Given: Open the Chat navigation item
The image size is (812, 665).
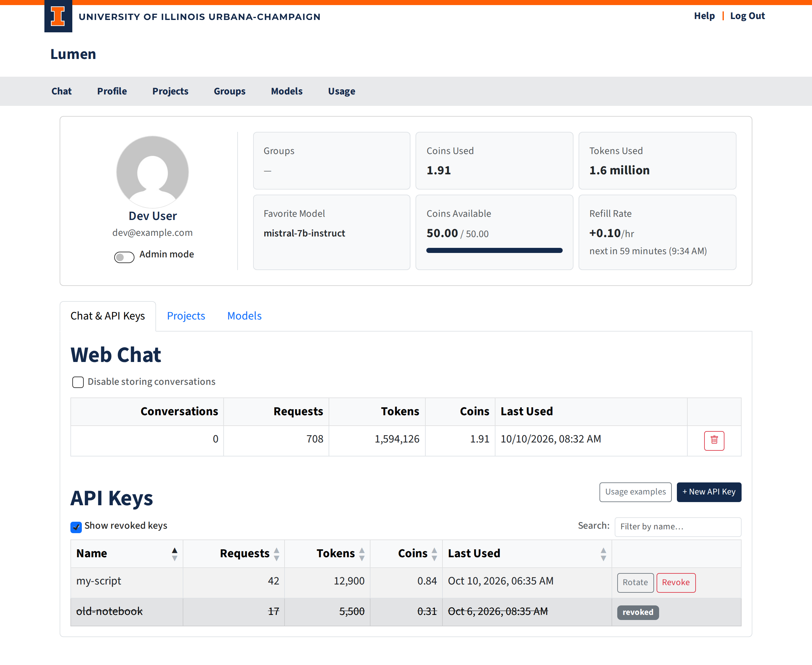Looking at the screenshot, I should coord(61,91).
